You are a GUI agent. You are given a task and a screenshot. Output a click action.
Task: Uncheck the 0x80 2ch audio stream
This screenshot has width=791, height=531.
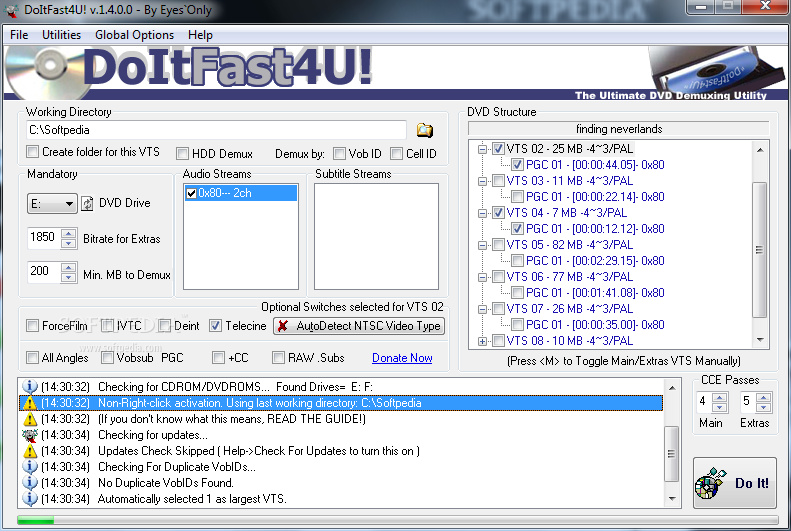(191, 193)
